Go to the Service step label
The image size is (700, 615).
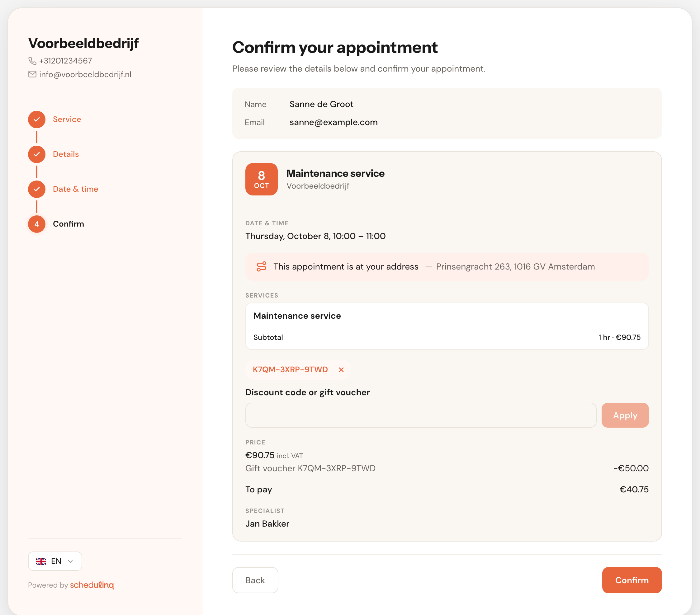[x=67, y=120]
